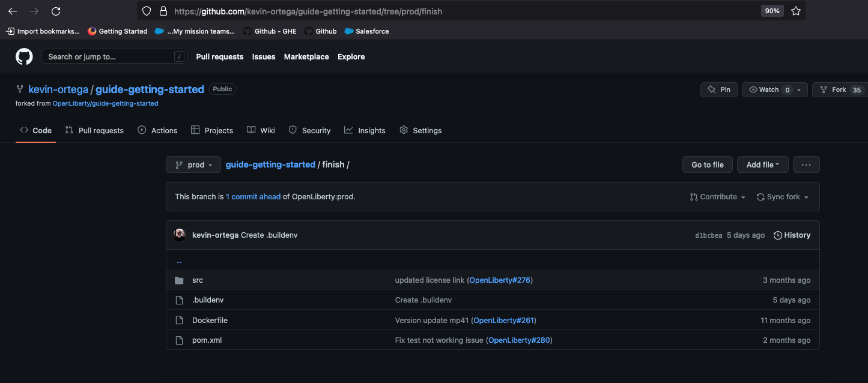Click guide-getting-started in the breadcrumb path
868x383 pixels.
(270, 164)
